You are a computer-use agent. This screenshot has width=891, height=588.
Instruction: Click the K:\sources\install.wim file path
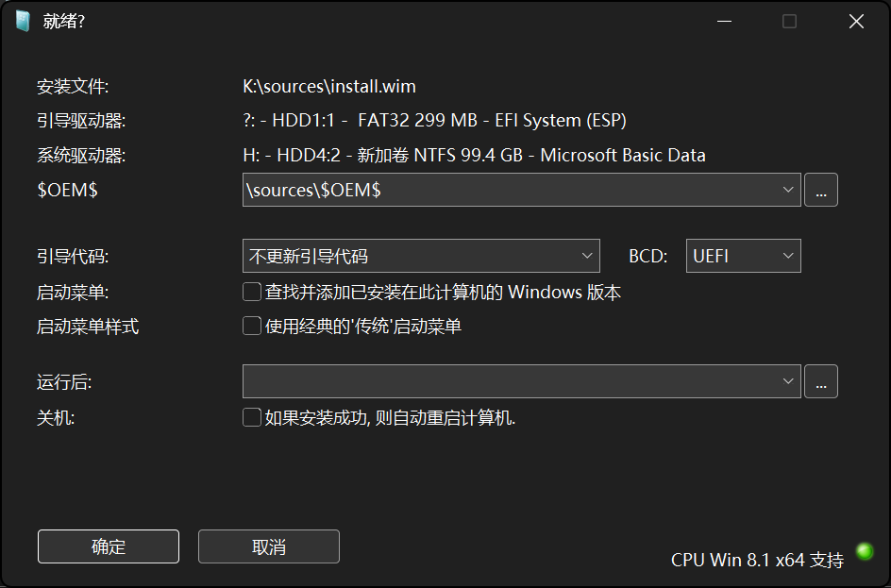329,87
